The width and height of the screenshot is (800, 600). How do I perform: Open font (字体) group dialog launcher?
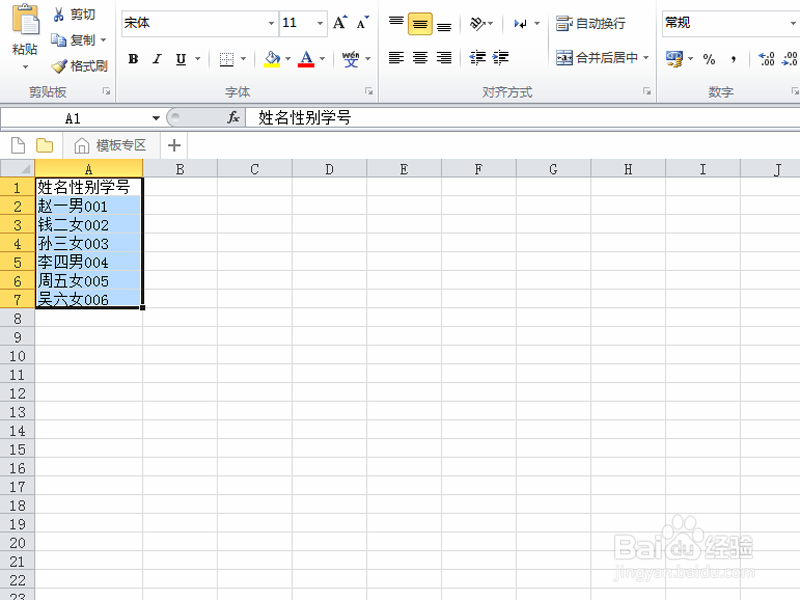(368, 91)
